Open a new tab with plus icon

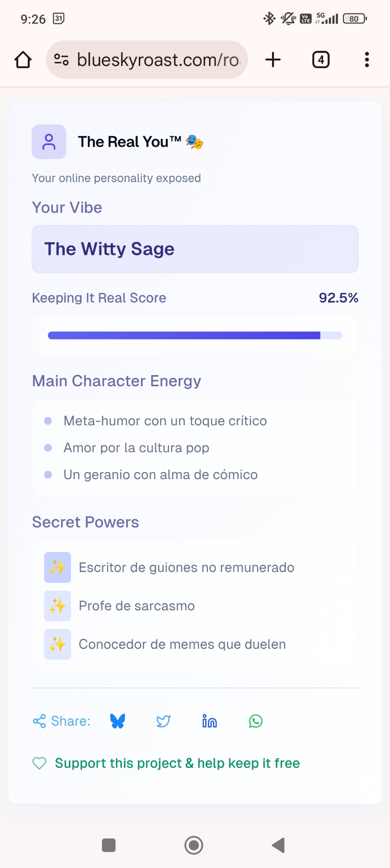[x=273, y=59]
